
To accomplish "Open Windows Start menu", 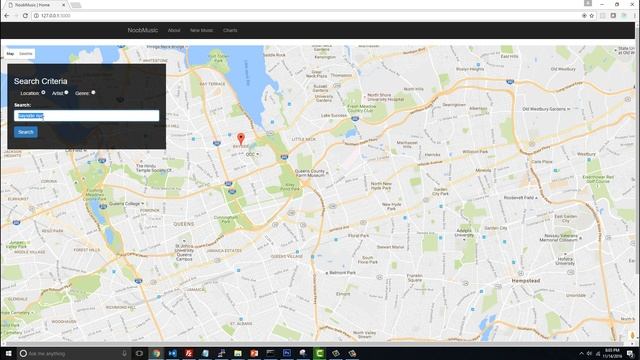I will [8, 353].
